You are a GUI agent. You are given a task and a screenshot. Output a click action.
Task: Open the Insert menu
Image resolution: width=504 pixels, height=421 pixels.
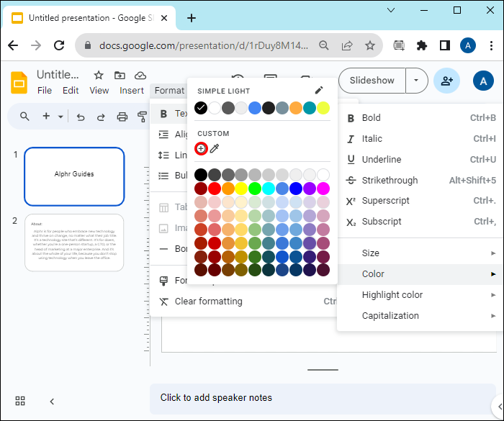click(132, 91)
